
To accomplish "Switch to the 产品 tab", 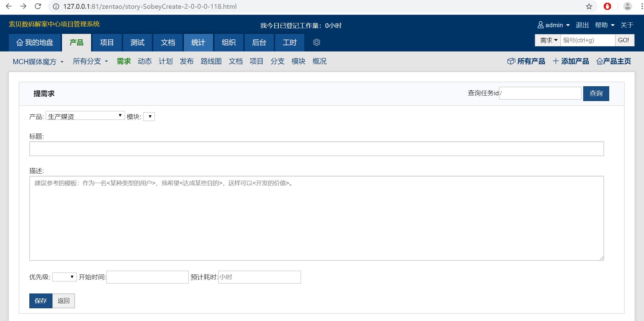I will [77, 43].
